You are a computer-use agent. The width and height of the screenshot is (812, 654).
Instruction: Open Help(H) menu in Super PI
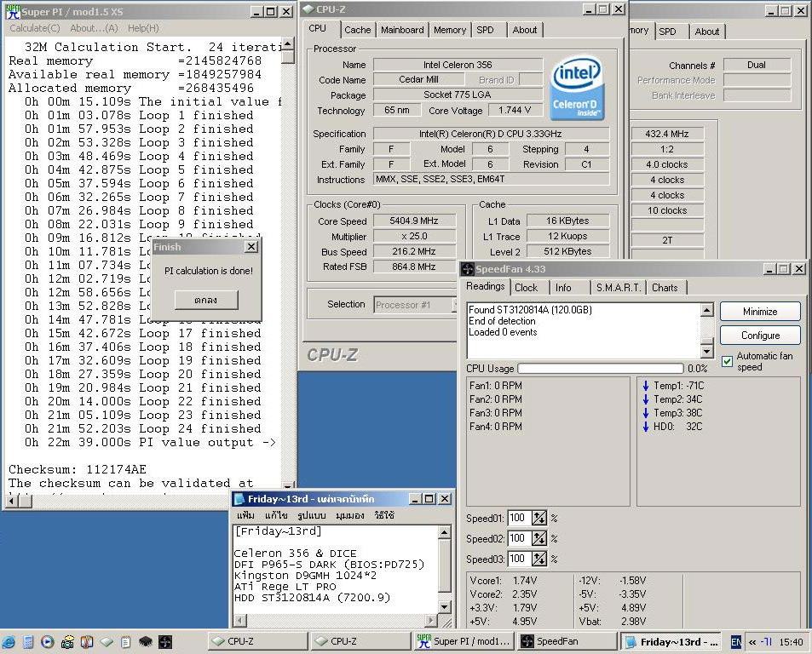143,28
